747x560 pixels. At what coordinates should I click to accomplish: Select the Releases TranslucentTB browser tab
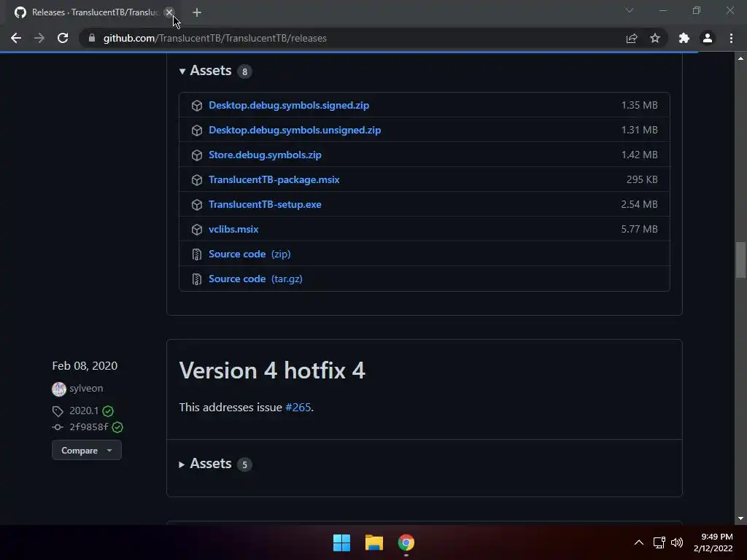point(96,12)
